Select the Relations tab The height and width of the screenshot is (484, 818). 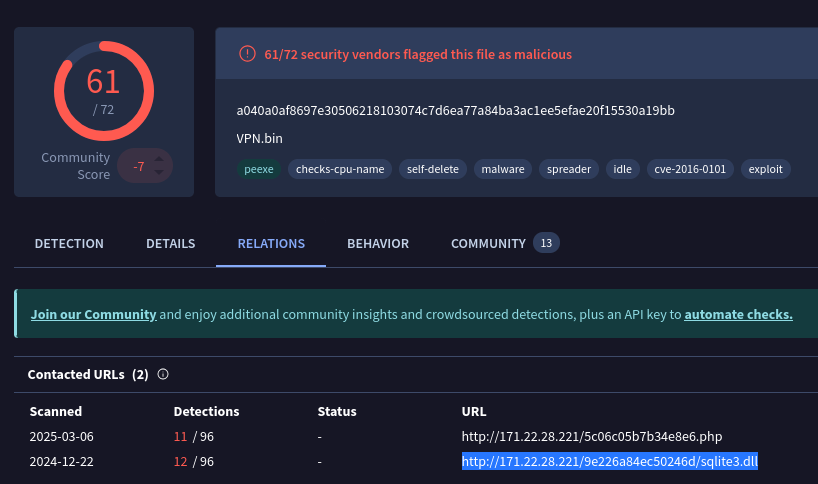tap(271, 243)
